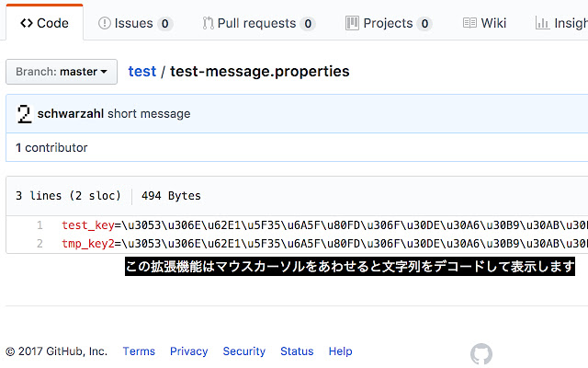Screen dimensions: 588x368
Task: Click the Insights bar graph icon
Action: point(543,23)
